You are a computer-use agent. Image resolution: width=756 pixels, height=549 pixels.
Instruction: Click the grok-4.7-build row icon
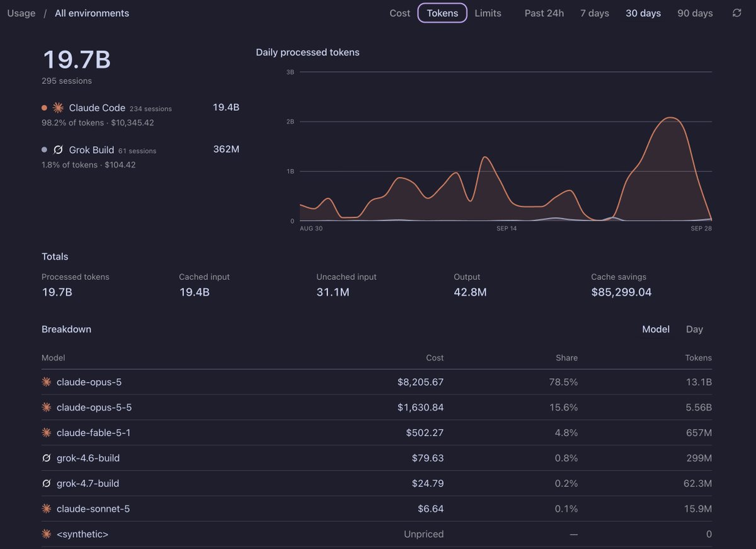click(x=46, y=483)
